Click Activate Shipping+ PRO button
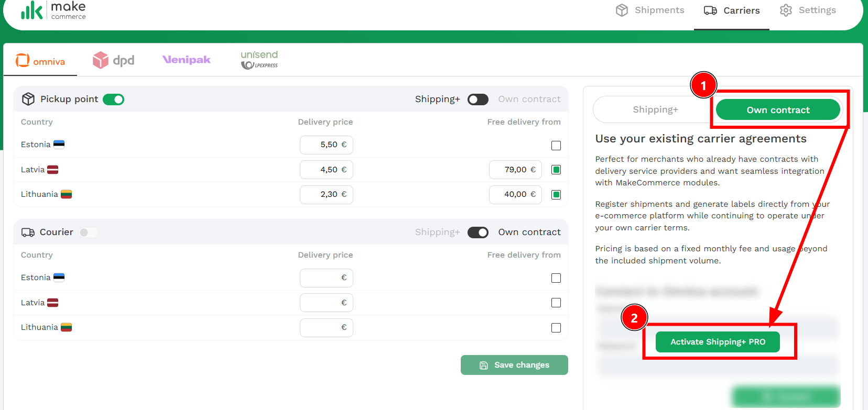The height and width of the screenshot is (410, 868). pyautogui.click(x=718, y=342)
